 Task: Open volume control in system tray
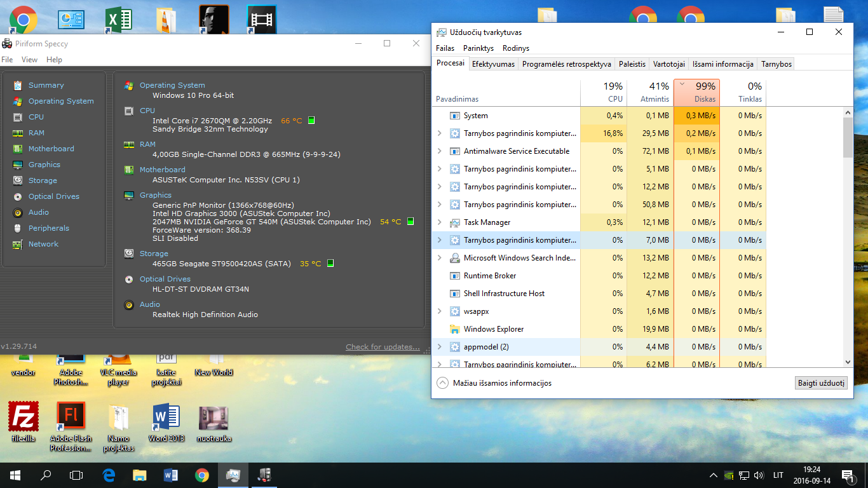point(759,475)
